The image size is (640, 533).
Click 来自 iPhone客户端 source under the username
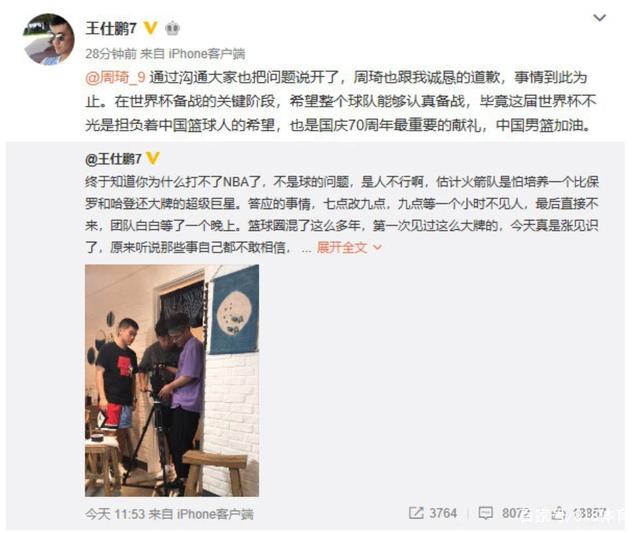(193, 53)
